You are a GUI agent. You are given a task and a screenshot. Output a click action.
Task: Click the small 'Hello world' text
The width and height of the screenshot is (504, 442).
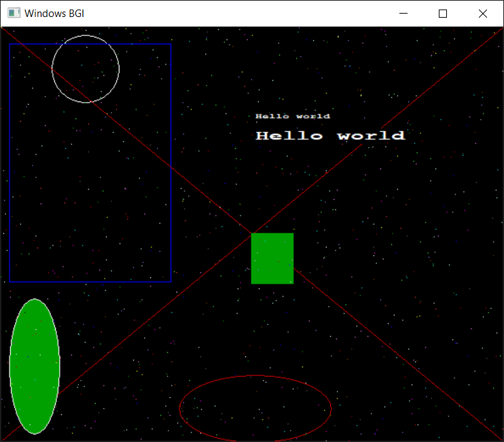[293, 116]
